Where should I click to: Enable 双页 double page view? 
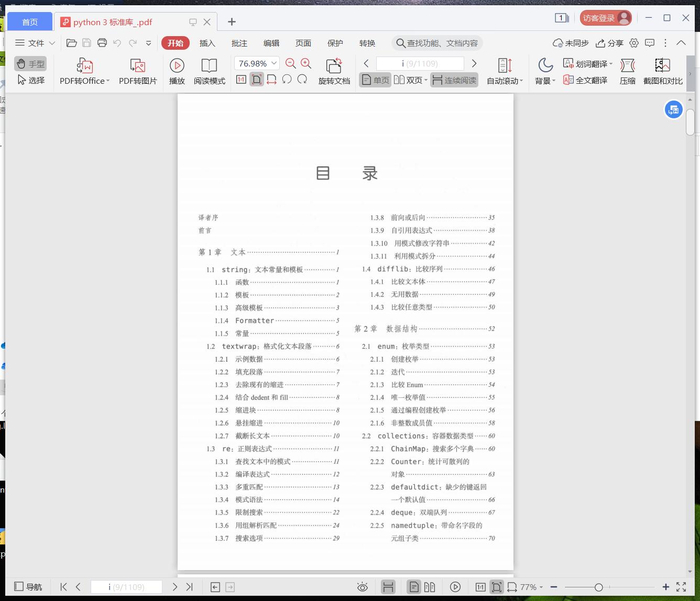tap(408, 80)
